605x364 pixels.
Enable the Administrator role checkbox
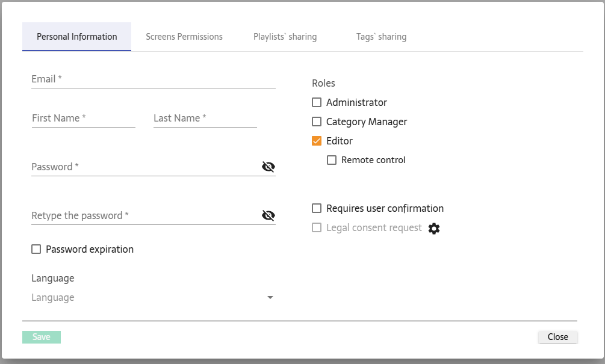point(317,102)
